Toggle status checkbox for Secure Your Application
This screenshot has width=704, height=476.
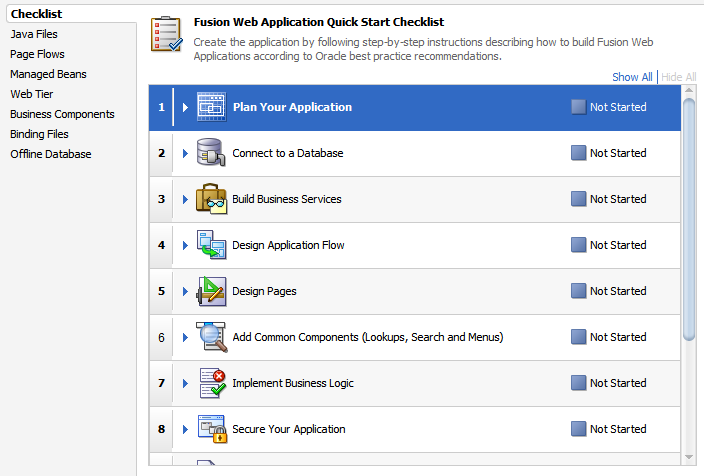point(578,429)
